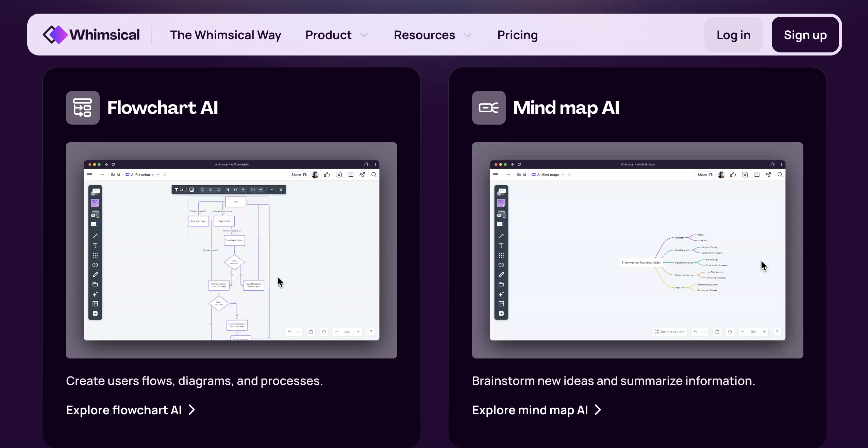868x448 pixels.
Task: Select AI sparkle tool in mind map preview
Action: pos(501,294)
